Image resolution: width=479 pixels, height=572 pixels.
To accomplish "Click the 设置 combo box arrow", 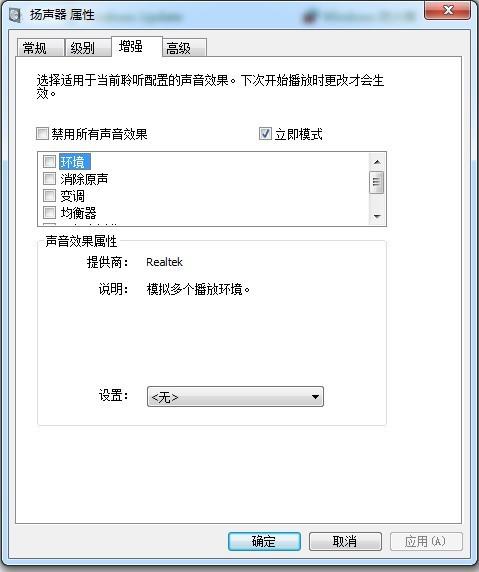I will 315,397.
